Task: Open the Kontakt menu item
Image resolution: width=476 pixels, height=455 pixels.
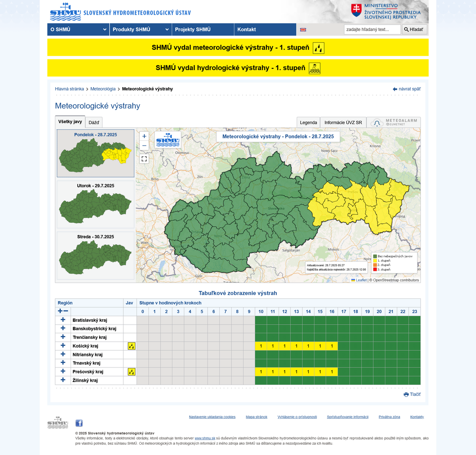Action: (265, 29)
